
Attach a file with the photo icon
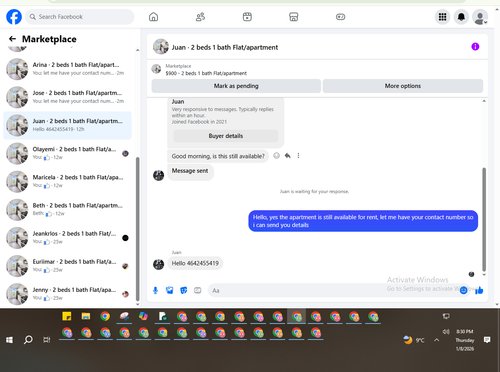[170, 290]
